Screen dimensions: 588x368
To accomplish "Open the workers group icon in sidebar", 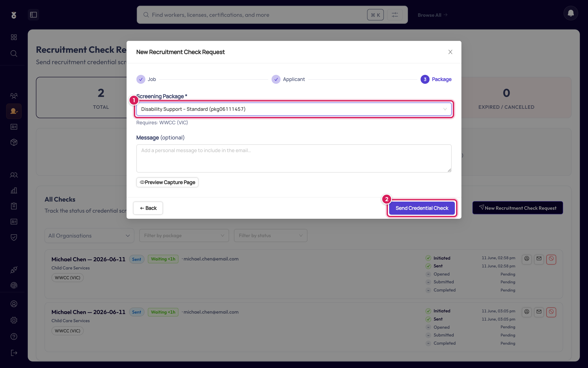I will [x=14, y=96].
